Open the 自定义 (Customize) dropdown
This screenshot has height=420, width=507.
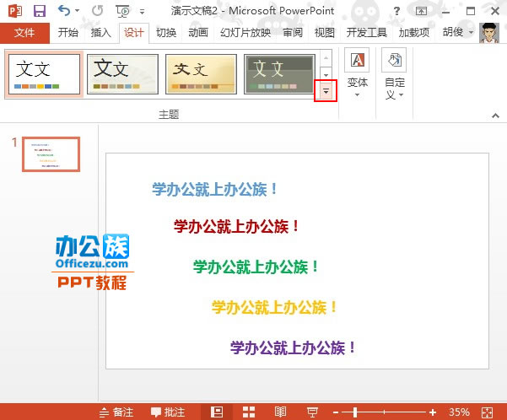394,74
